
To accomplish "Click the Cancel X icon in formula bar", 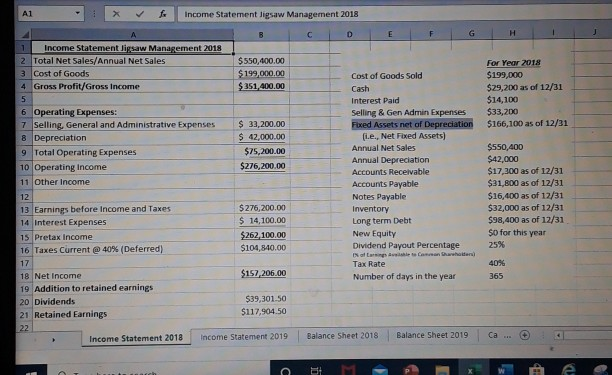I will coord(116,14).
